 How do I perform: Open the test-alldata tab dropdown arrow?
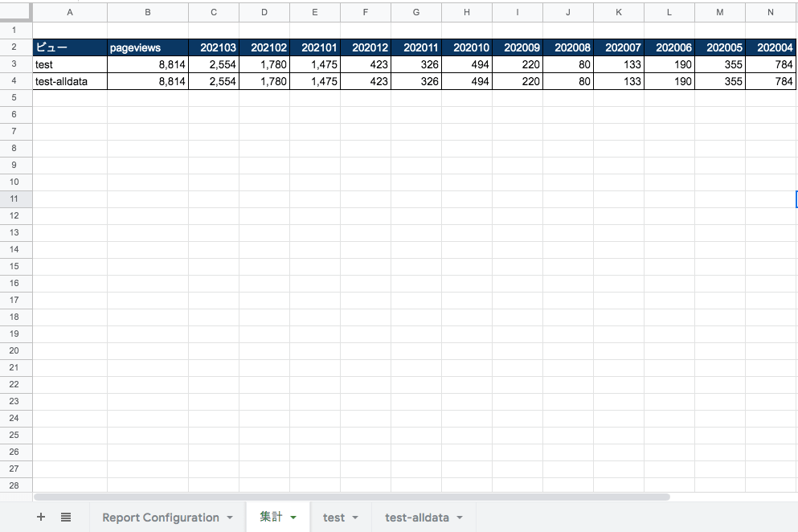460,518
